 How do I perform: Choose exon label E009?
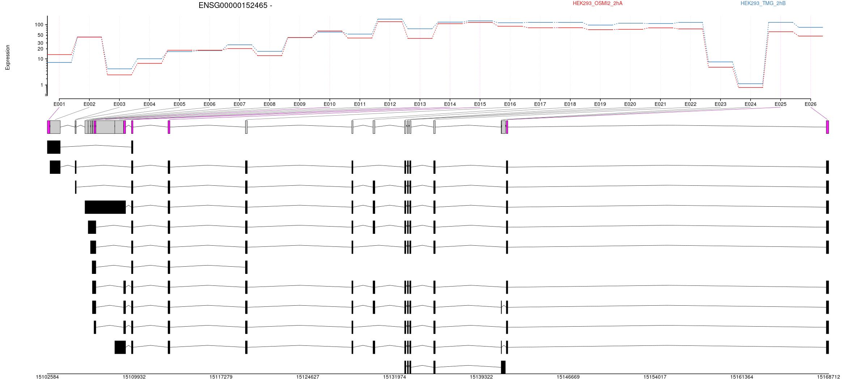click(299, 104)
